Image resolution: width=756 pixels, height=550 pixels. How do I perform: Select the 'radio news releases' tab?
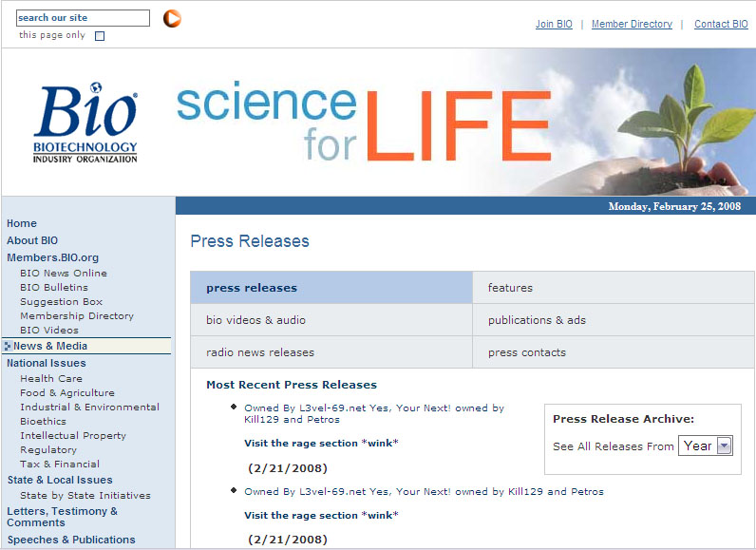331,352
